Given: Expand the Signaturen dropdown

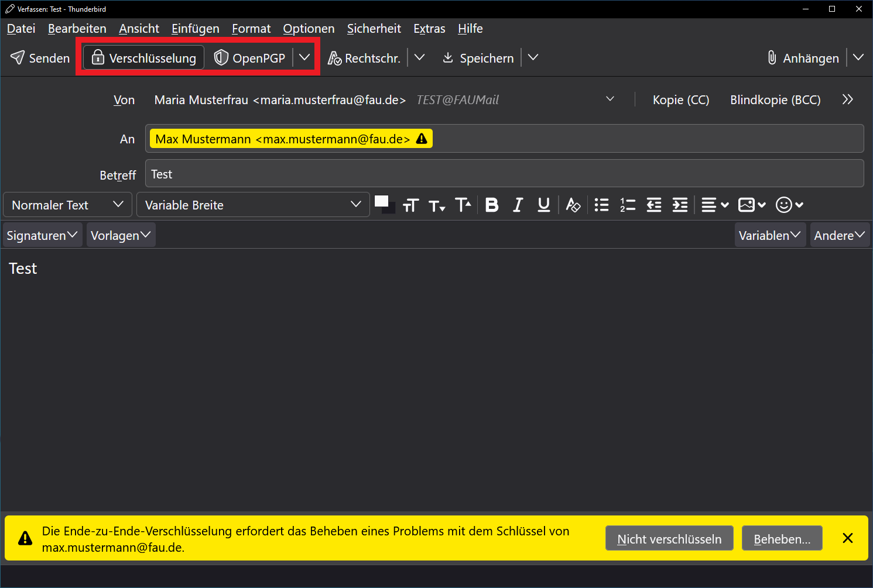Looking at the screenshot, I should pos(42,235).
